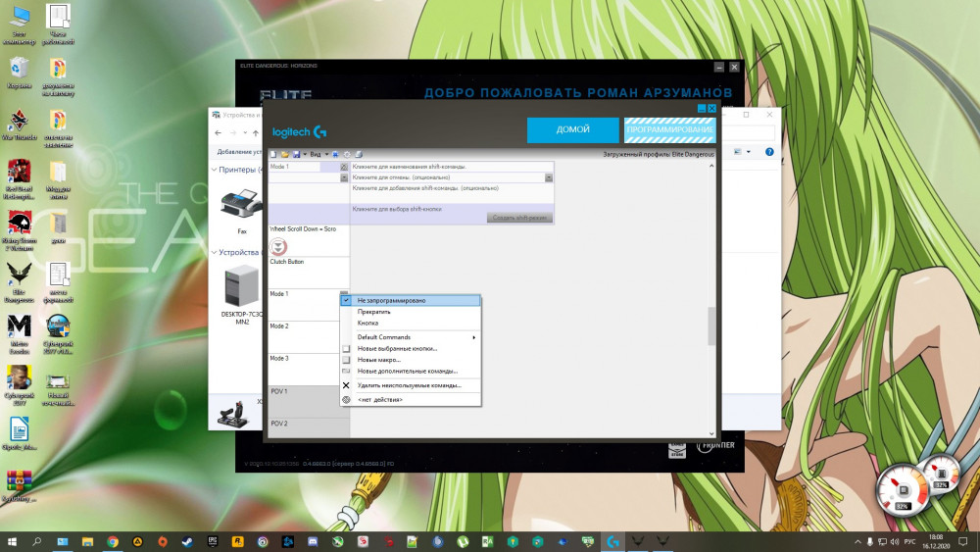Open the Red Dead Redemption desktop shortcut
Screen dimensions: 980x552
click(x=20, y=179)
